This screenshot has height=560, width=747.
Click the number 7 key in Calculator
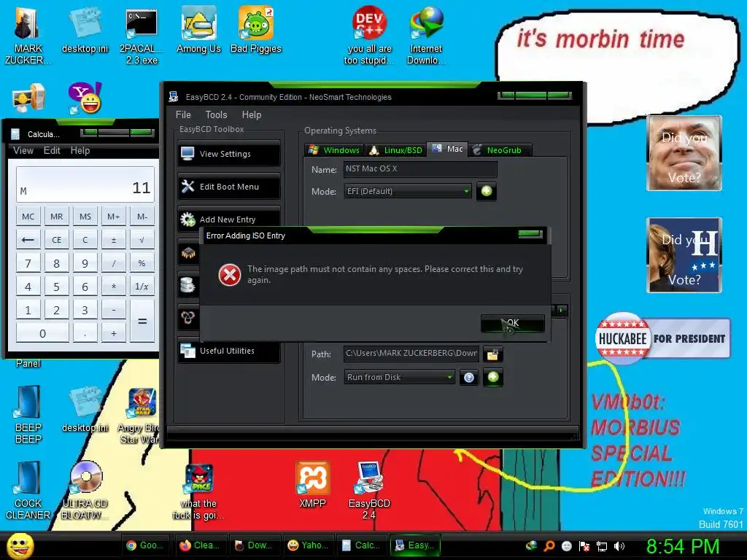coord(28,263)
